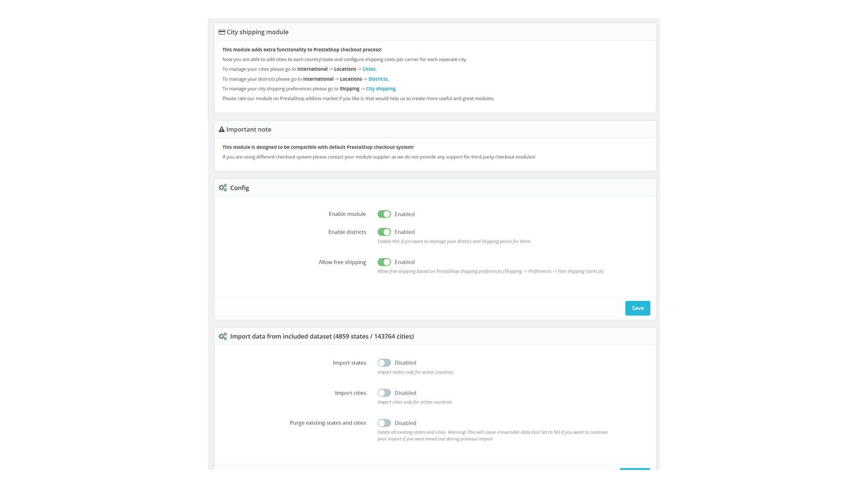Viewport: 868px width, 488px height.
Task: Switch on Import cities
Action: click(x=384, y=393)
